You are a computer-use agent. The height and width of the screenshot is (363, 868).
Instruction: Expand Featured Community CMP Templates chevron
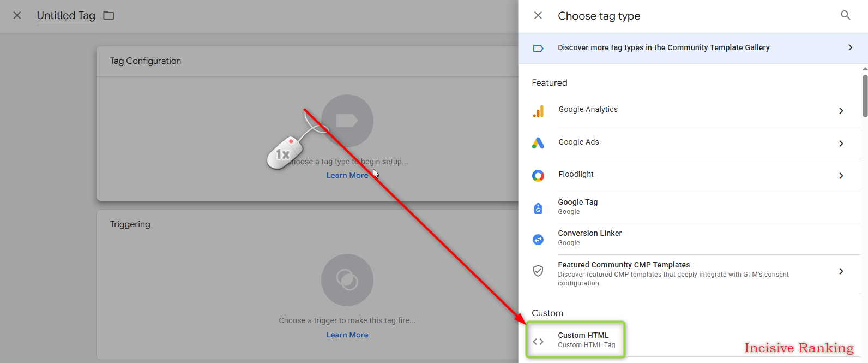841,271
